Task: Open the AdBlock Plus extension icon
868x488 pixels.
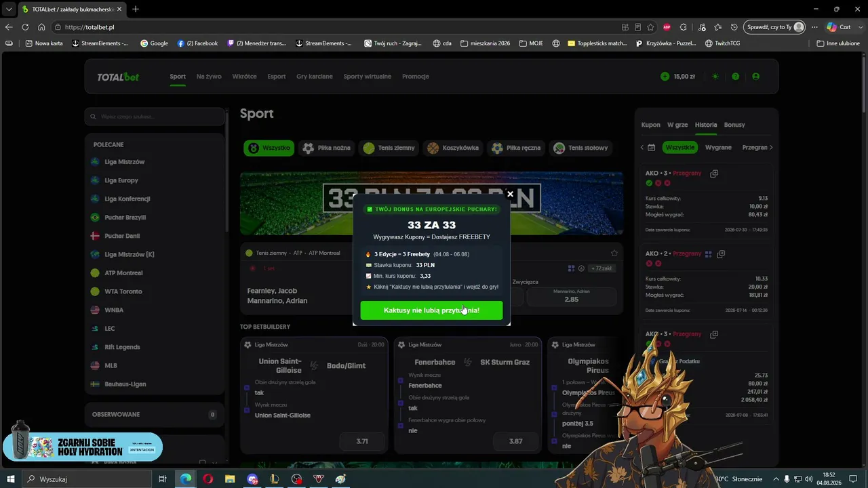Action: point(667,27)
